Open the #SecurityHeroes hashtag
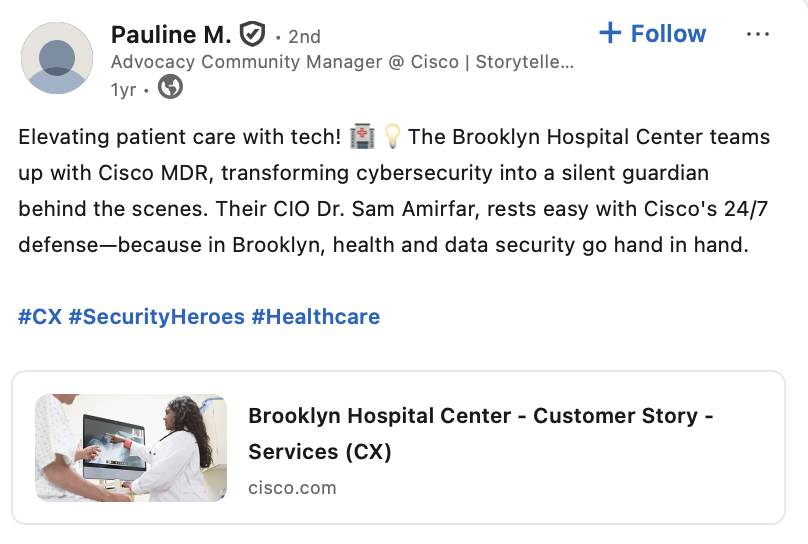Image resolution: width=808 pixels, height=544 pixels. coord(157,316)
